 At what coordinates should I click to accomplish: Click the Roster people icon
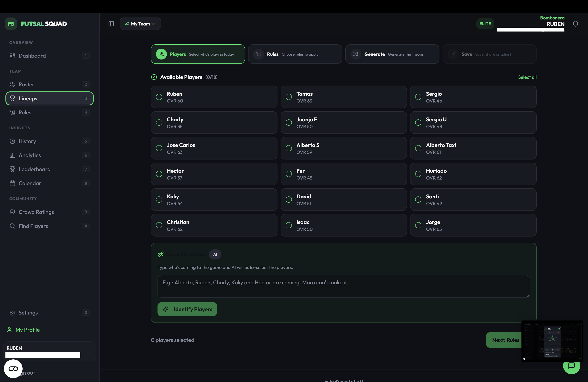[12, 84]
